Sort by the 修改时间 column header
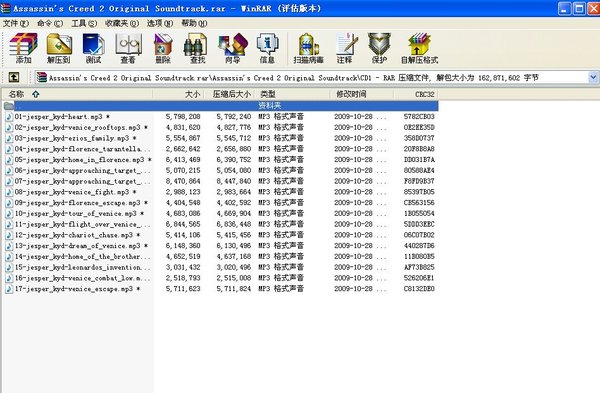Screen dimensions: 600x393 point(362,94)
